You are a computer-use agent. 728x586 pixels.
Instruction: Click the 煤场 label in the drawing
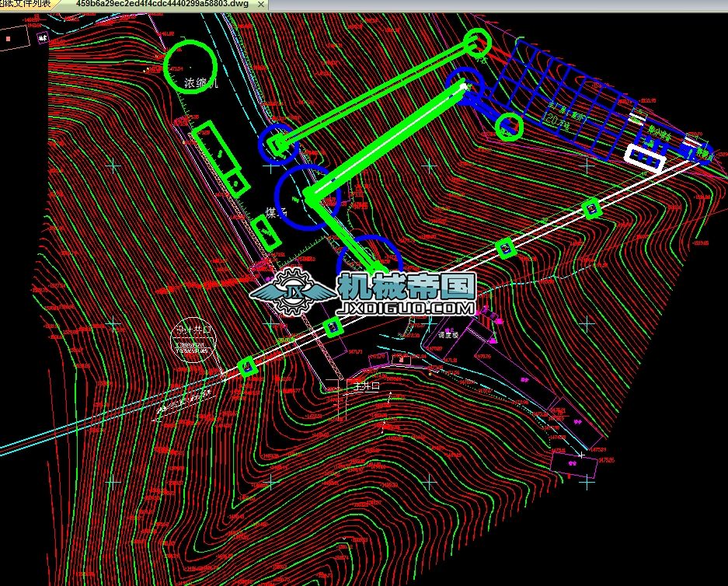point(277,213)
